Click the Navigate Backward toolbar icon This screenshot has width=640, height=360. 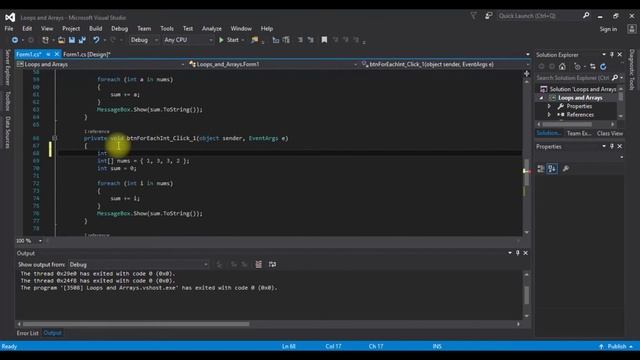coord(15,40)
